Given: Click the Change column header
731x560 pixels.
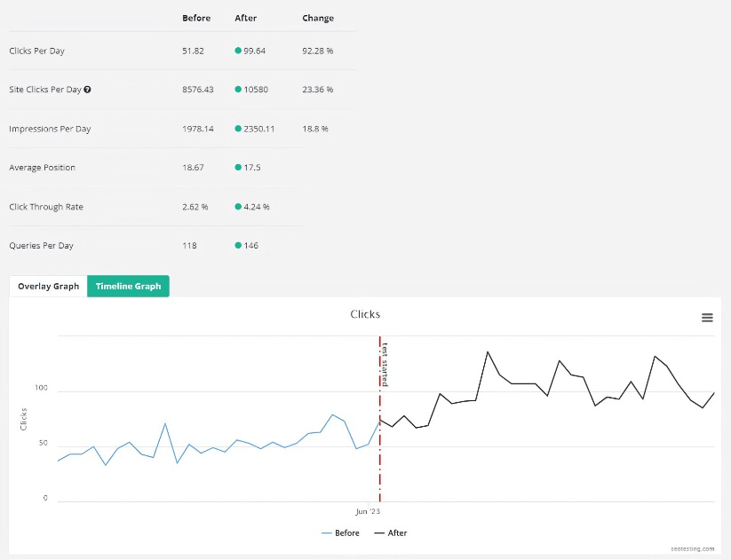Looking at the screenshot, I should pyautogui.click(x=318, y=18).
